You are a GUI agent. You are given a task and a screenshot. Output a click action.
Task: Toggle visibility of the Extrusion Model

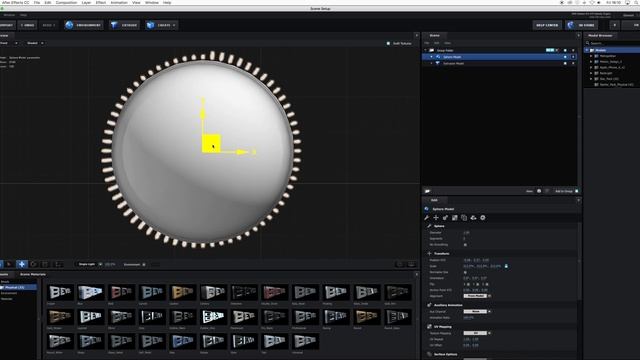[565, 63]
